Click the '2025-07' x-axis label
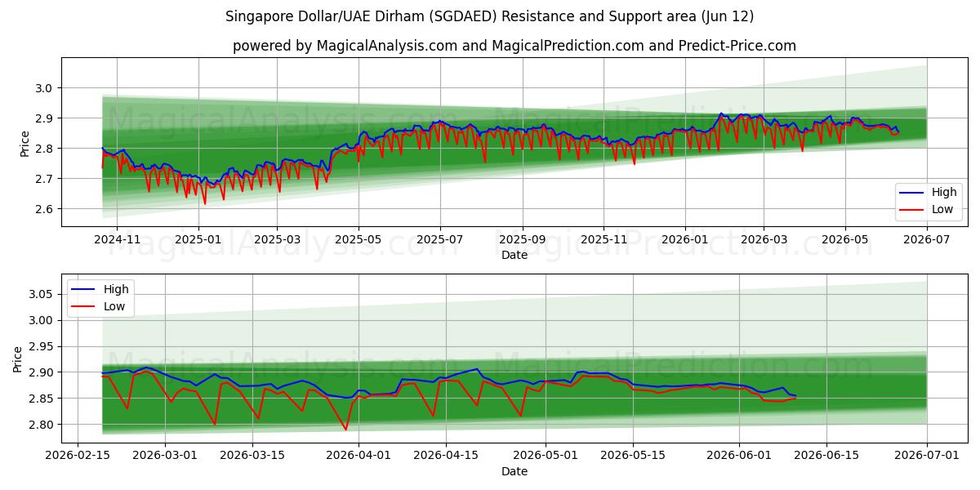 tap(440, 240)
